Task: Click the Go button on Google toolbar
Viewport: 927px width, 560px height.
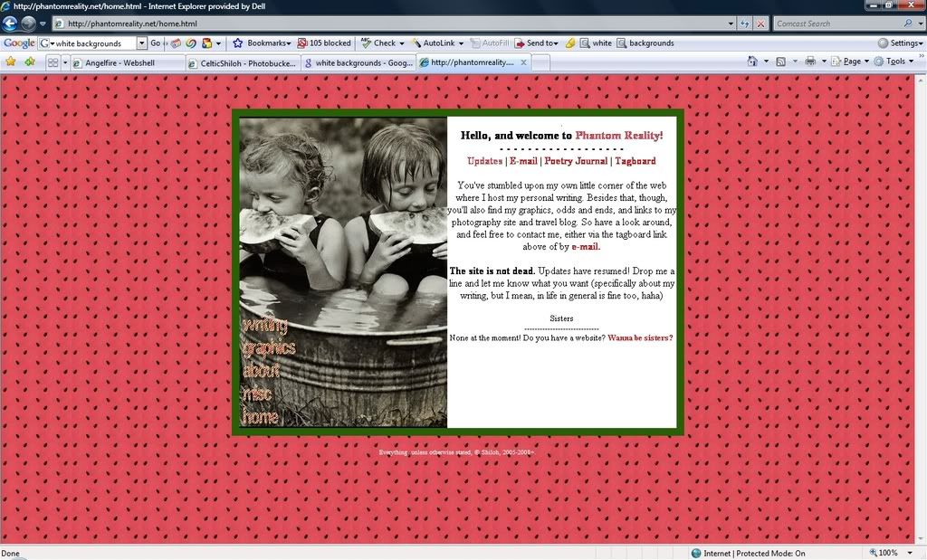Action: point(155,43)
